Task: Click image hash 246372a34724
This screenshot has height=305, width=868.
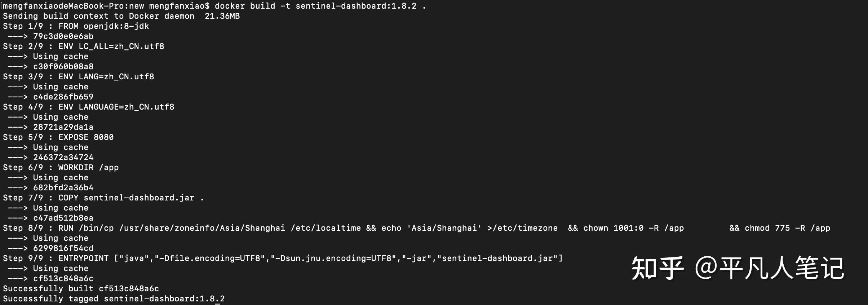Action: 63,158
